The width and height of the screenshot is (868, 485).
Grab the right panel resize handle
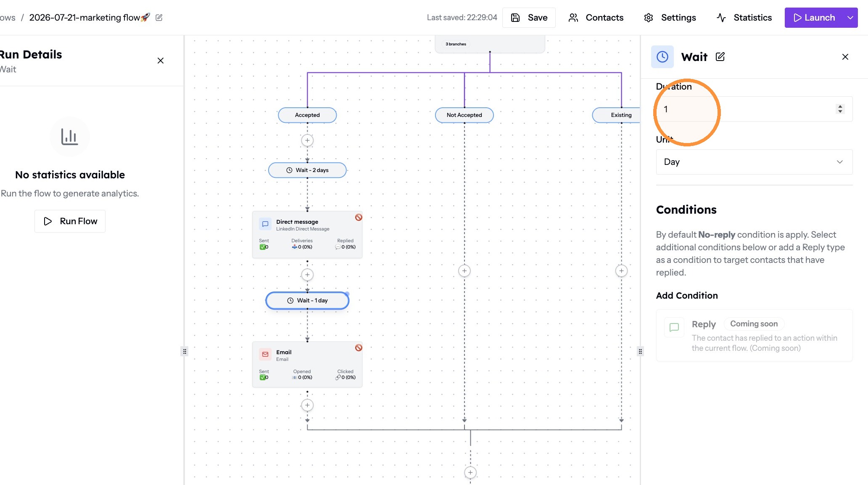640,351
